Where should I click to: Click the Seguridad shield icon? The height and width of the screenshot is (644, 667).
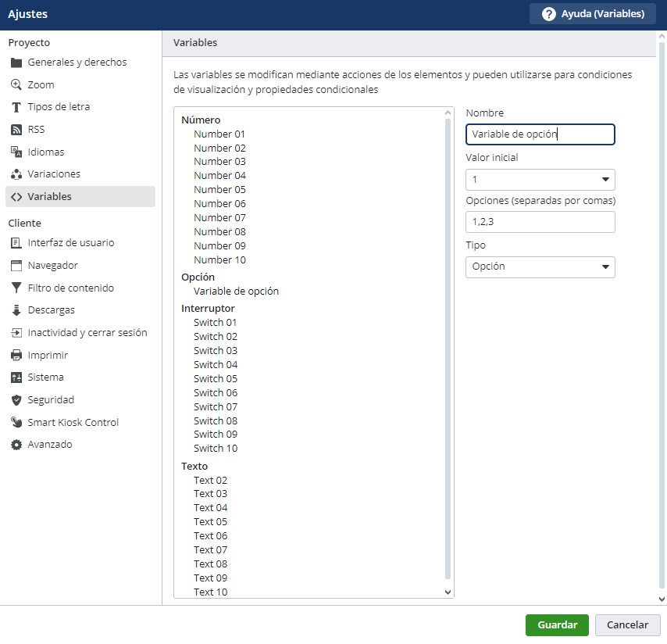16,400
